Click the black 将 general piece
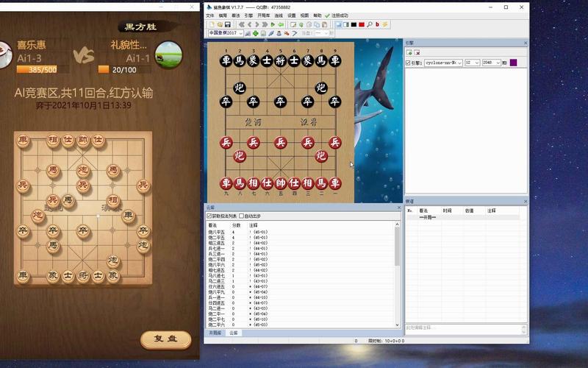The width and height of the screenshot is (588, 368). [x=280, y=60]
